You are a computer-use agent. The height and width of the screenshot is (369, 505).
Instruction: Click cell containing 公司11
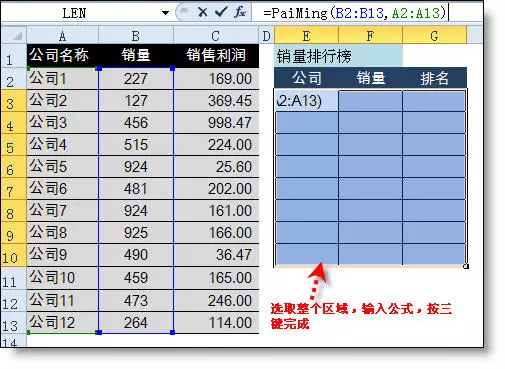pyautogui.click(x=62, y=301)
